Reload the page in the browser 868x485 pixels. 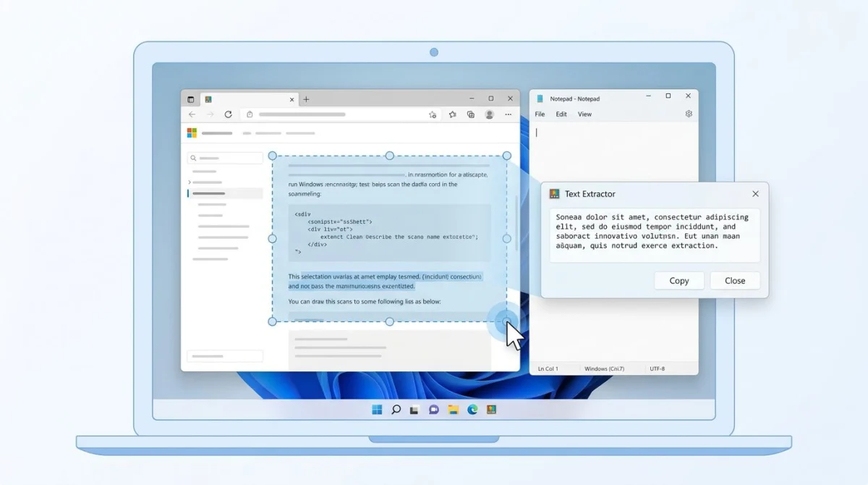[x=228, y=114]
